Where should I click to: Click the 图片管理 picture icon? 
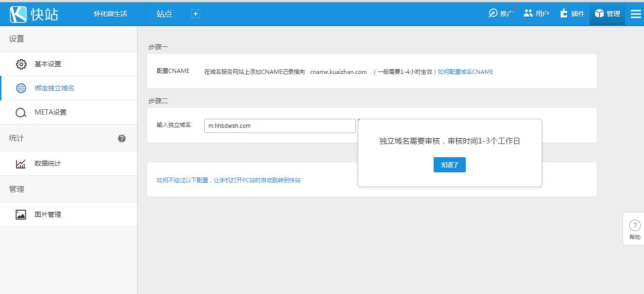[21, 214]
